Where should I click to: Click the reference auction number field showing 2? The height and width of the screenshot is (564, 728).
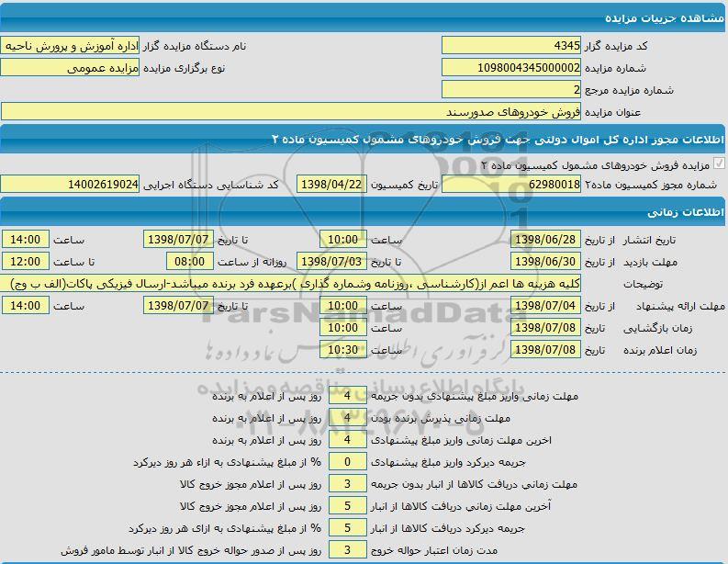511,89
